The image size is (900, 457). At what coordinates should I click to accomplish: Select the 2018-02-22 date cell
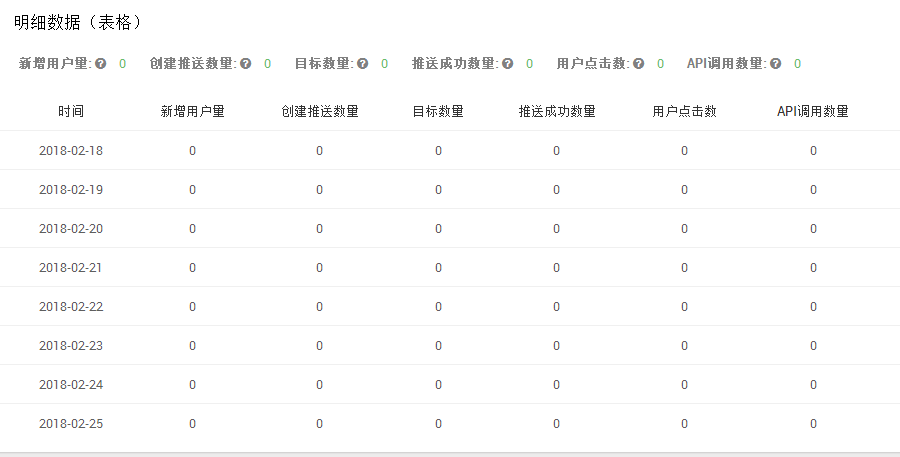(71, 307)
